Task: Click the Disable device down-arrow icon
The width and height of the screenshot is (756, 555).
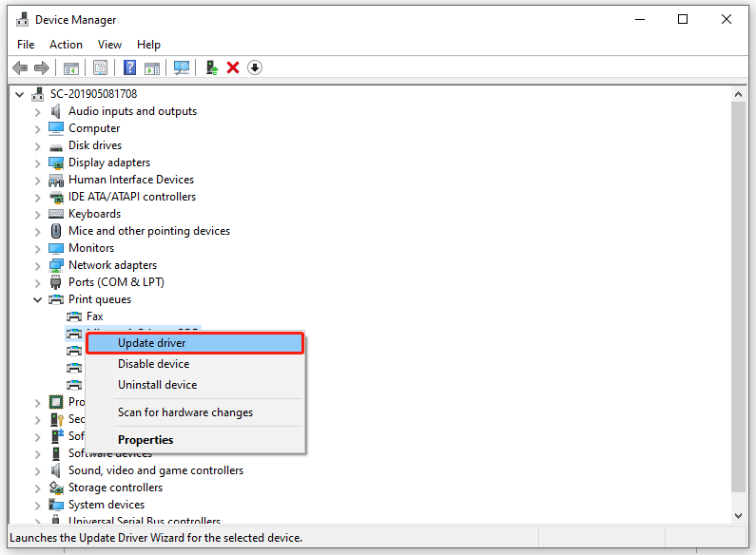Action: point(255,67)
